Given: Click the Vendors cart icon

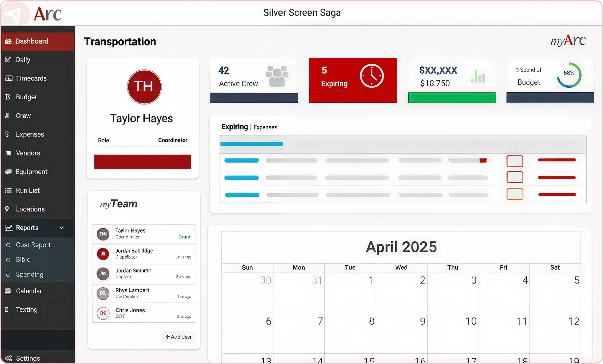Looking at the screenshot, I should click(x=8, y=153).
